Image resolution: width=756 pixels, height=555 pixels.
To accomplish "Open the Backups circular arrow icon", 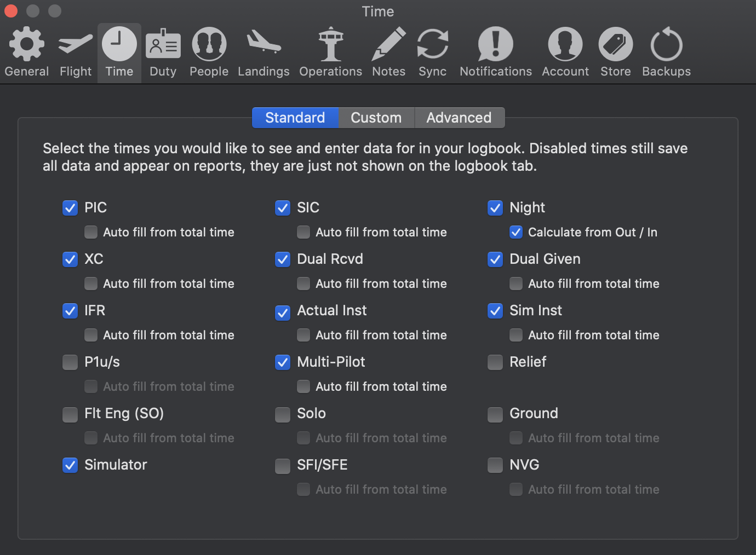I will pos(667,44).
